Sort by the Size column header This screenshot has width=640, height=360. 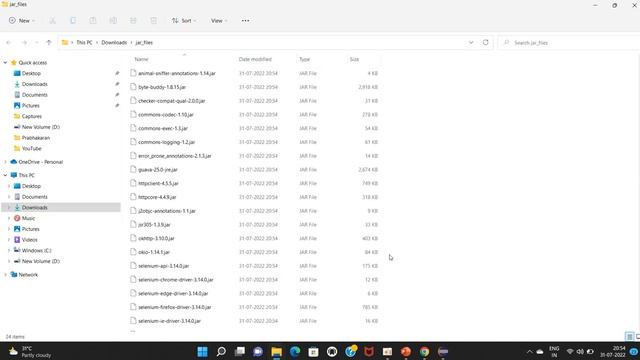pos(354,59)
